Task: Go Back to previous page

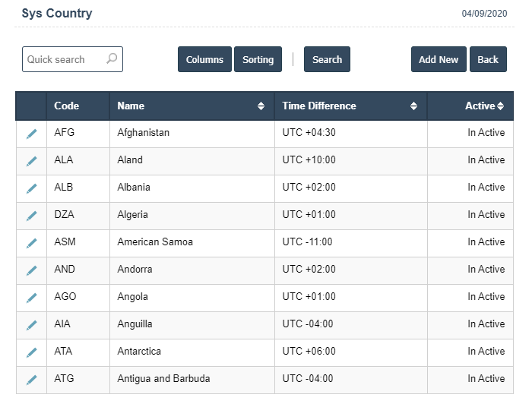Action: point(488,60)
